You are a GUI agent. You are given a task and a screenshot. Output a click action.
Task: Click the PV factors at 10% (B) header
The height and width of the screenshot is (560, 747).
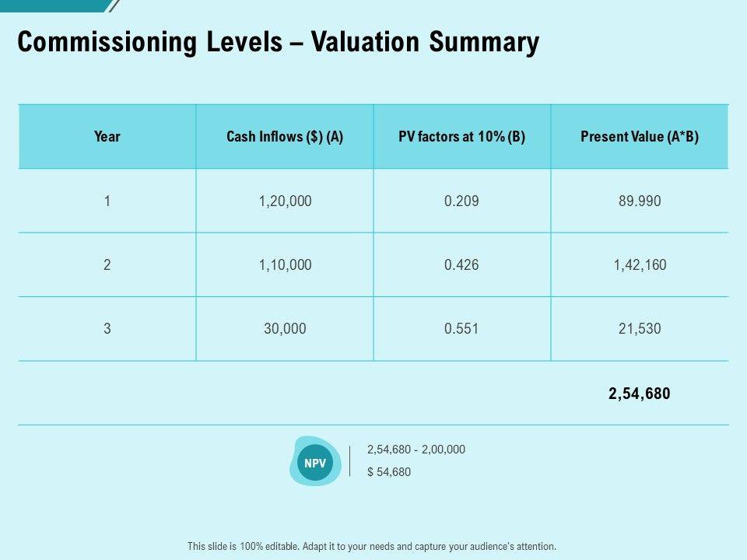pos(461,137)
